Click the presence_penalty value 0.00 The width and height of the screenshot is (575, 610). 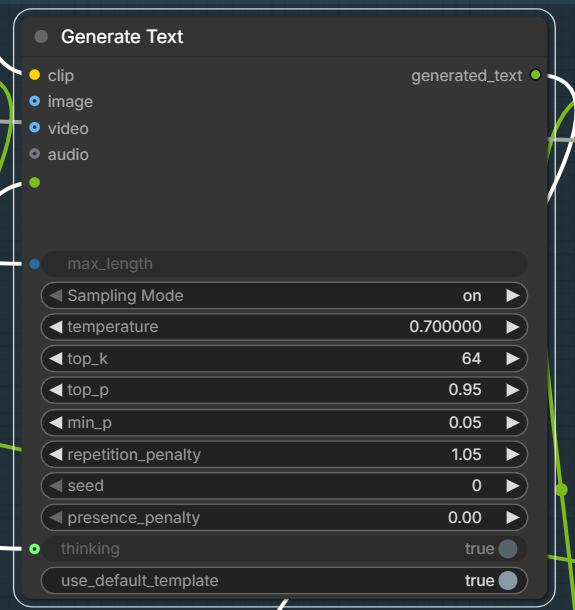pos(465,518)
